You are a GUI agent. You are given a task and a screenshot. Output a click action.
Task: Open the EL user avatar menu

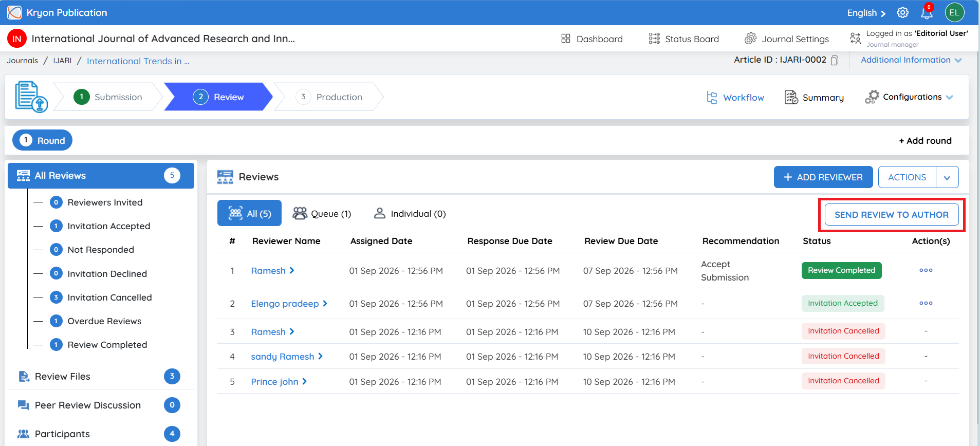[x=954, y=12]
